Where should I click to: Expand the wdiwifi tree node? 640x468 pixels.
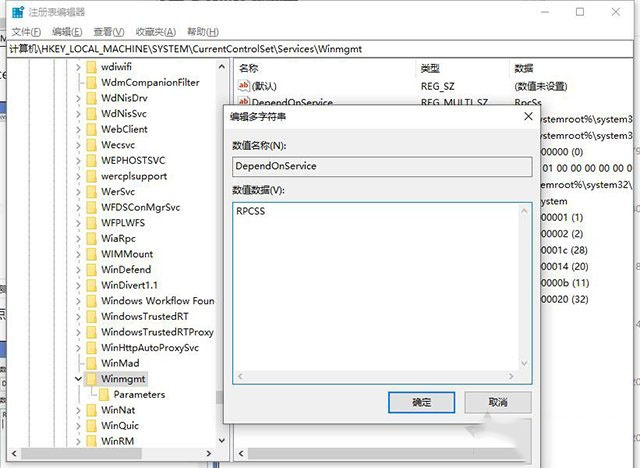78,67
